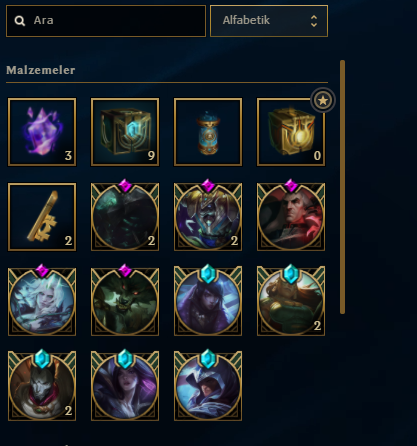Click the star badge on masterwork chest

(323, 100)
